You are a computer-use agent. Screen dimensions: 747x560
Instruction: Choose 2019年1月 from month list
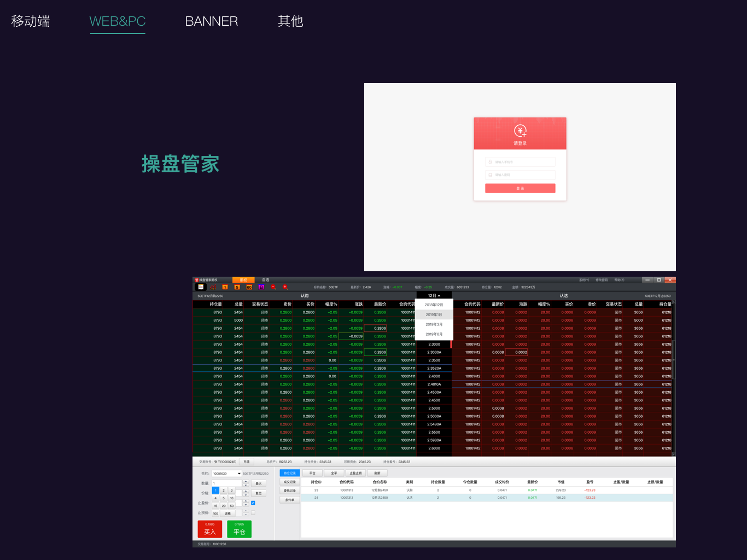coord(434,314)
